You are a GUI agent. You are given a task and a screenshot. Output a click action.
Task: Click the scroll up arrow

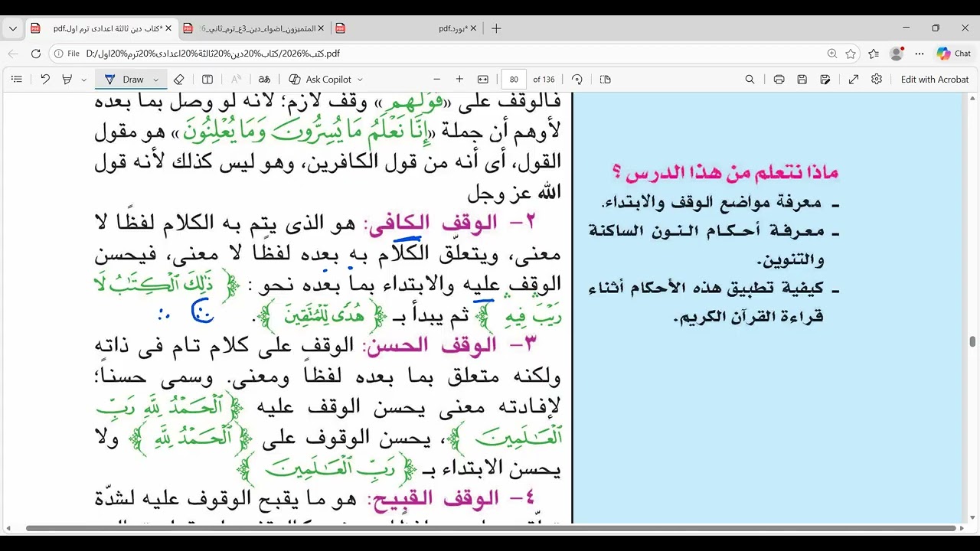[x=972, y=99]
